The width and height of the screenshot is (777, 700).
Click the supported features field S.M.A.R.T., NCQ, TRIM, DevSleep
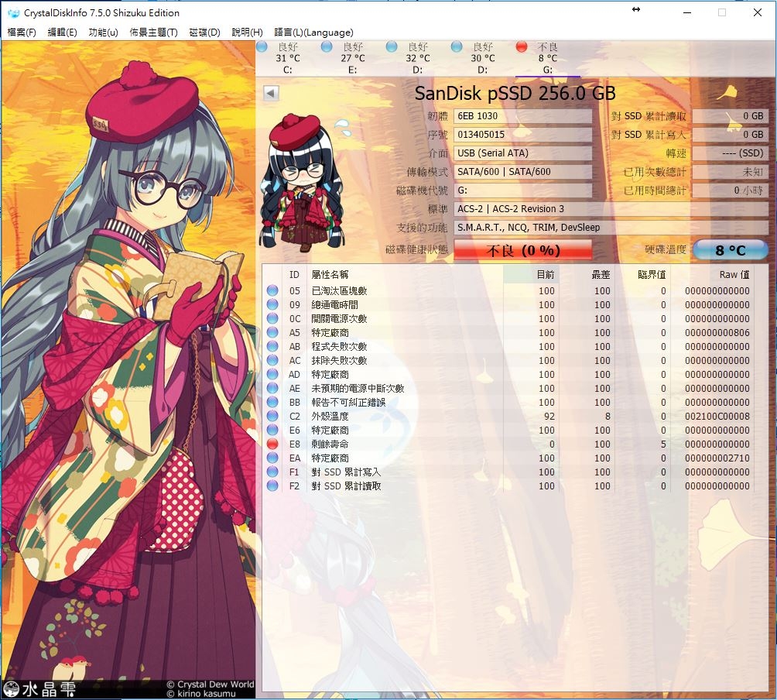[611, 228]
